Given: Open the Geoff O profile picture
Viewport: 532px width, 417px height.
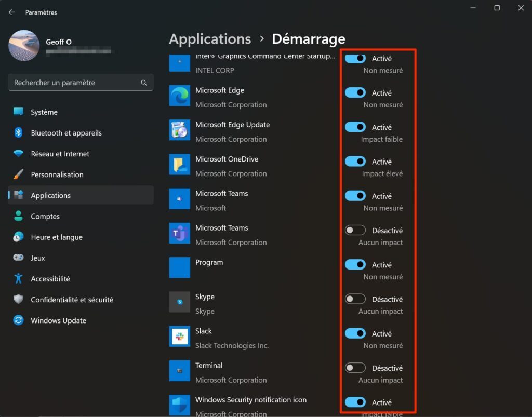Looking at the screenshot, I should [x=24, y=45].
